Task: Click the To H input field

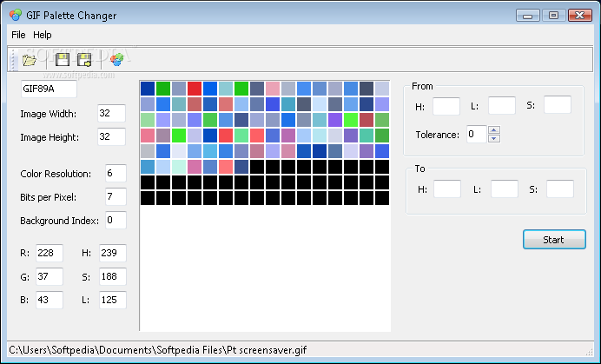Action: tap(447, 189)
